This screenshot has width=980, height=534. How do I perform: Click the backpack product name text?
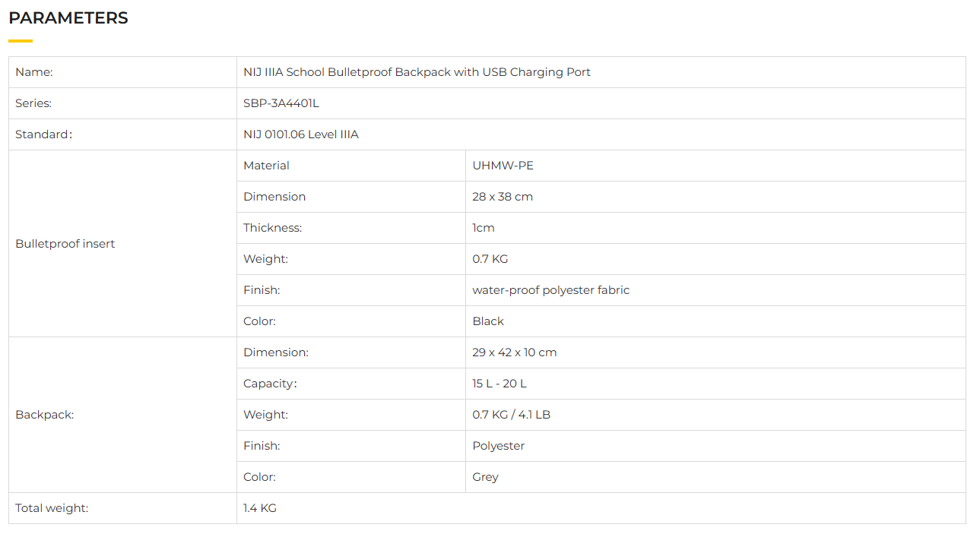click(417, 72)
